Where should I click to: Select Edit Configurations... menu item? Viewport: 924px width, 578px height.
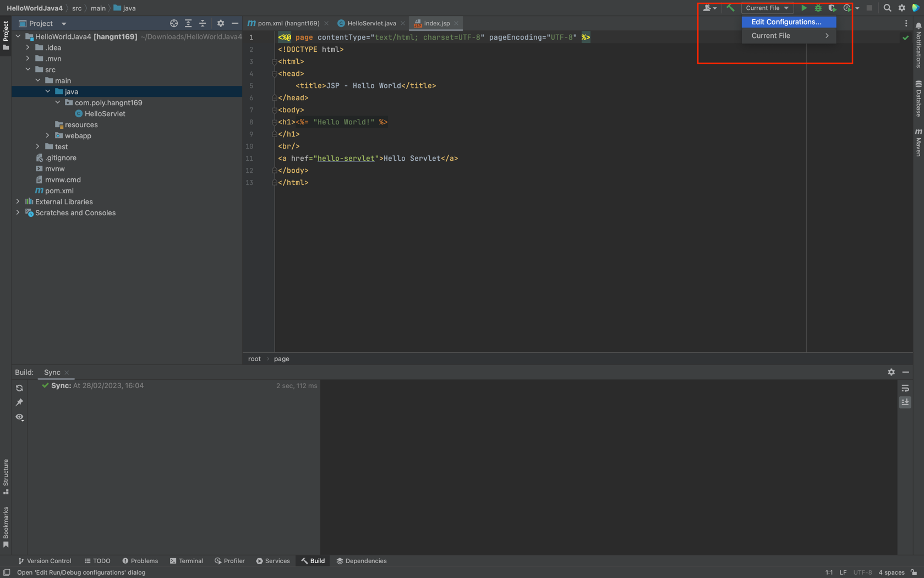pos(789,22)
